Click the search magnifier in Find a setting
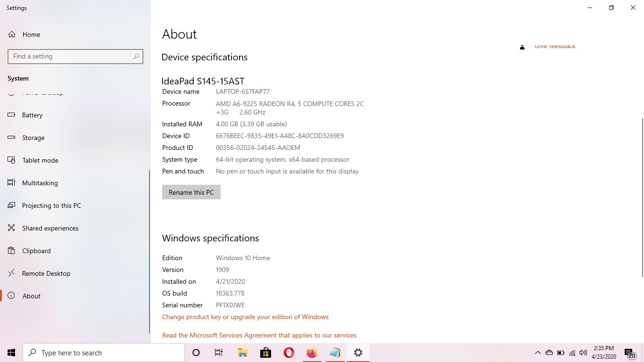 coord(136,56)
